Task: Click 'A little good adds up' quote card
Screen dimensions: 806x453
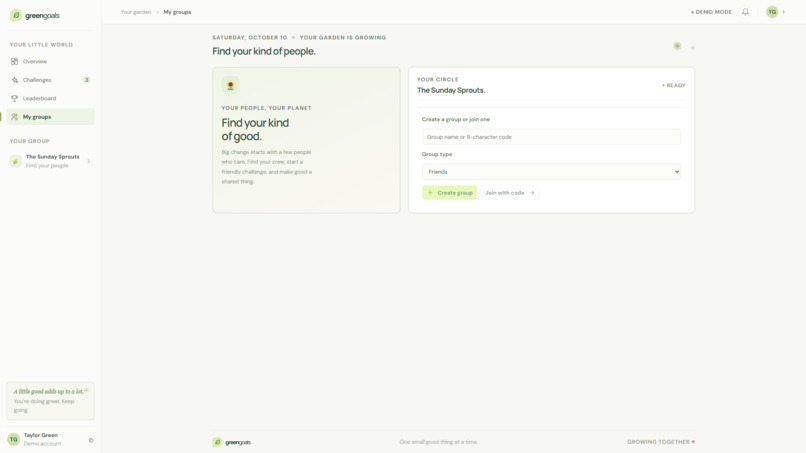Action: click(50, 401)
